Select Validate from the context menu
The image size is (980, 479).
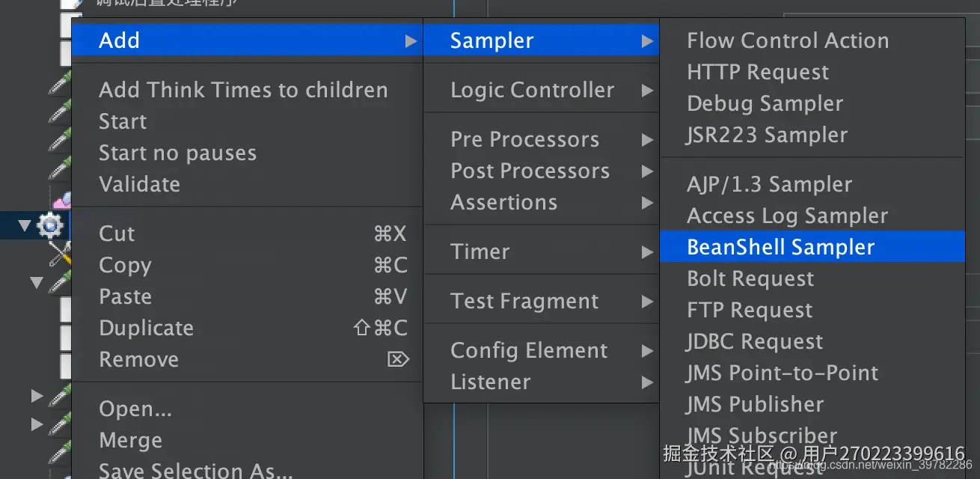(139, 185)
